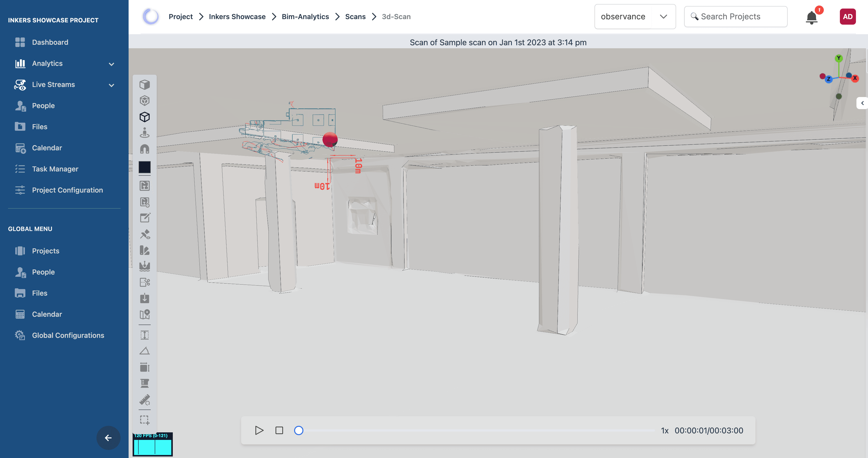Expand the Live Streams submenu
The width and height of the screenshot is (868, 458).
point(112,85)
